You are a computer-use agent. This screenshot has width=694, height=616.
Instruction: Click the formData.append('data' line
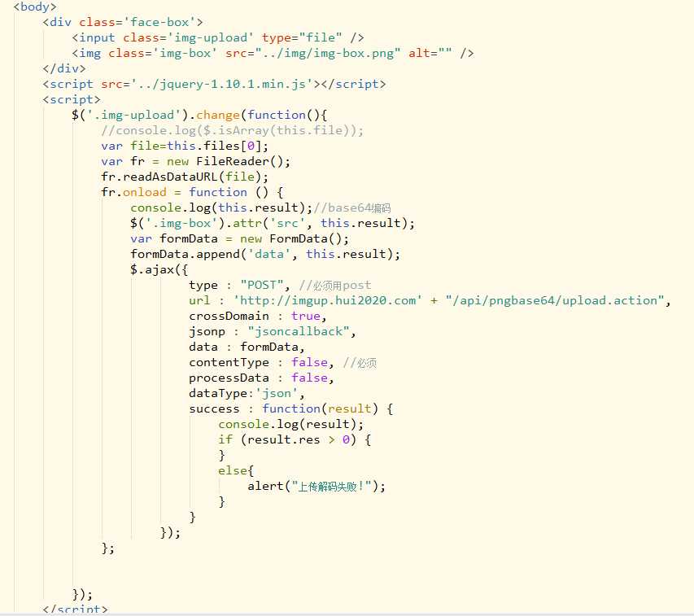[x=265, y=254]
